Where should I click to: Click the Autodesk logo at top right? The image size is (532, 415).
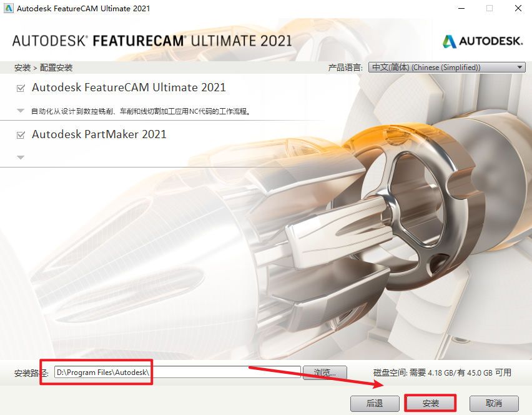tap(483, 41)
